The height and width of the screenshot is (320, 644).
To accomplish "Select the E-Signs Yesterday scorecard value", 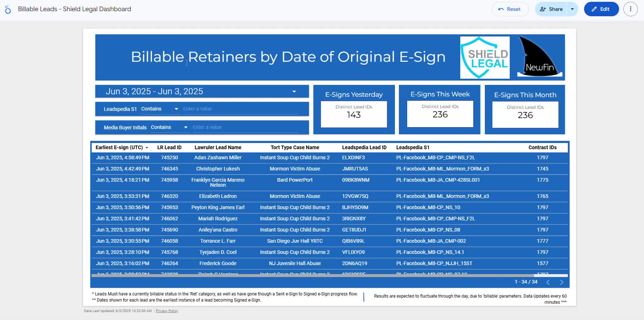I will click(354, 115).
